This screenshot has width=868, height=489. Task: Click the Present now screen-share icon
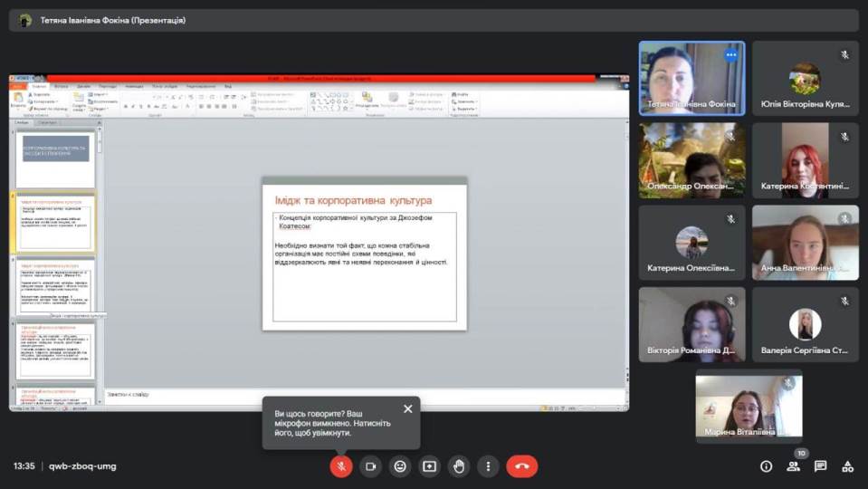coord(429,466)
